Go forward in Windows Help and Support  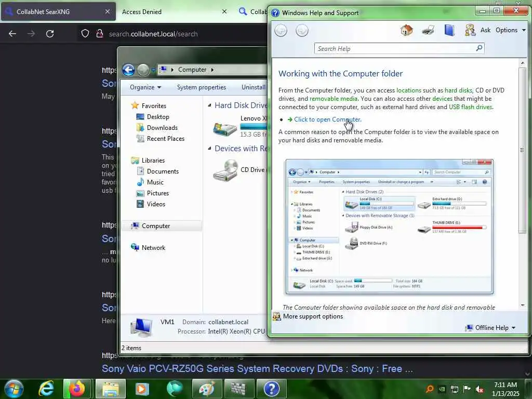point(302,31)
